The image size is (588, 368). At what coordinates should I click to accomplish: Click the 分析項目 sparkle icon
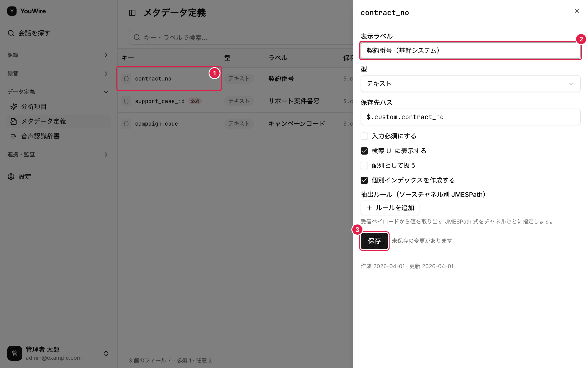14,106
